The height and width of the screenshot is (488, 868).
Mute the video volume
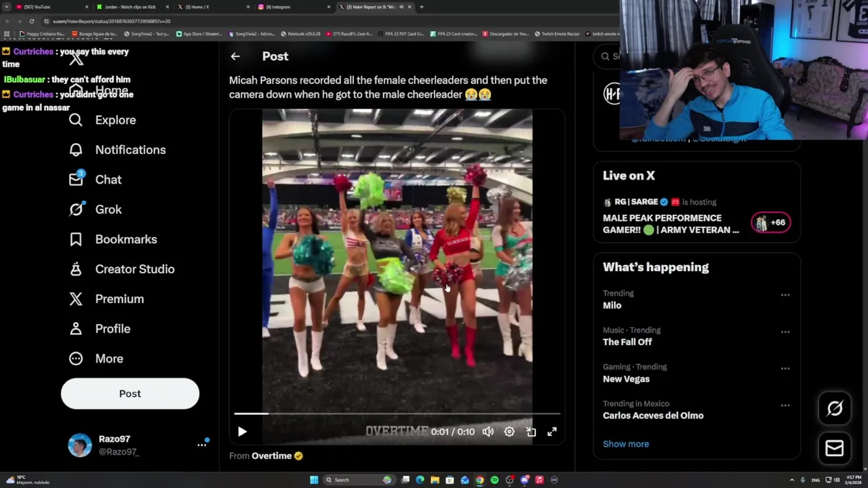click(x=488, y=432)
